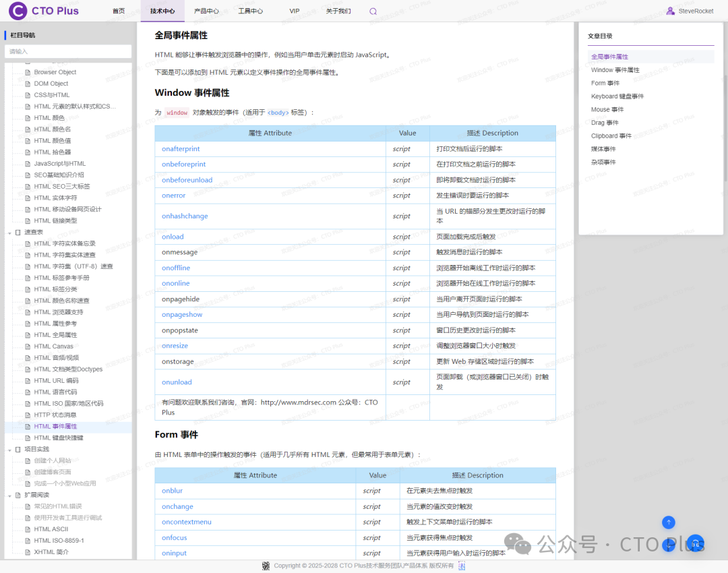Click the SteveRocket username text
728x573 pixels.
(x=696, y=11)
